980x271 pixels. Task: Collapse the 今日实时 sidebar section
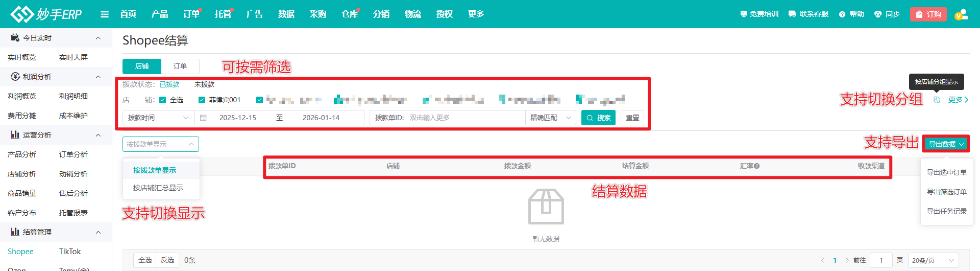coord(99,38)
